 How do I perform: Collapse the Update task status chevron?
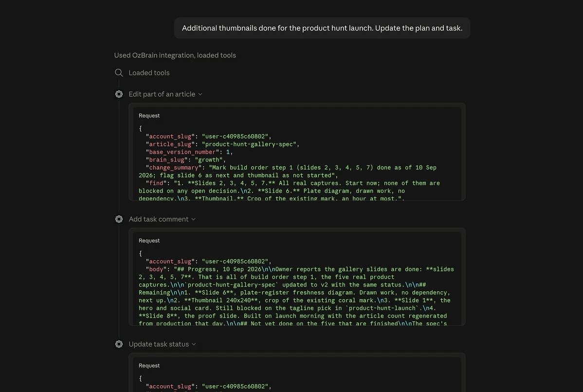point(194,344)
